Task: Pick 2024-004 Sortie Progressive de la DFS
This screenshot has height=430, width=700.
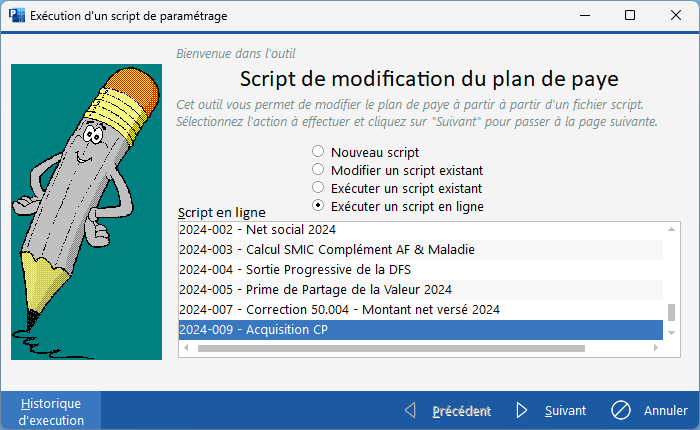Action: point(420,269)
